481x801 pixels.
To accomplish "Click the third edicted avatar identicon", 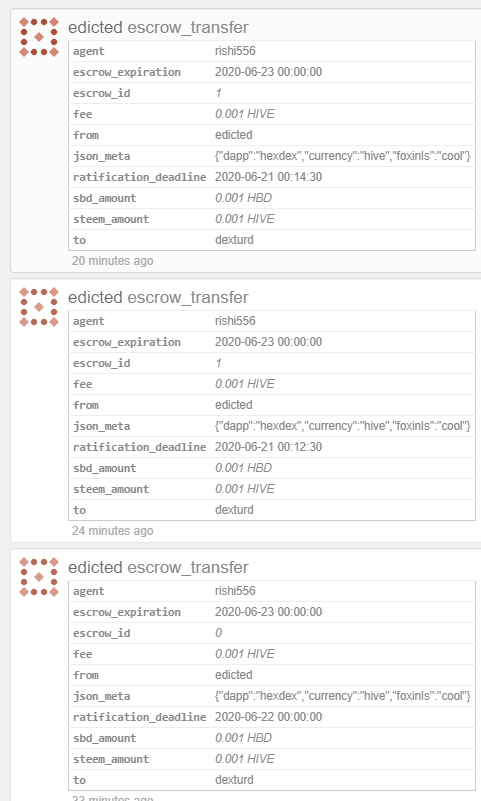I will tap(39, 577).
